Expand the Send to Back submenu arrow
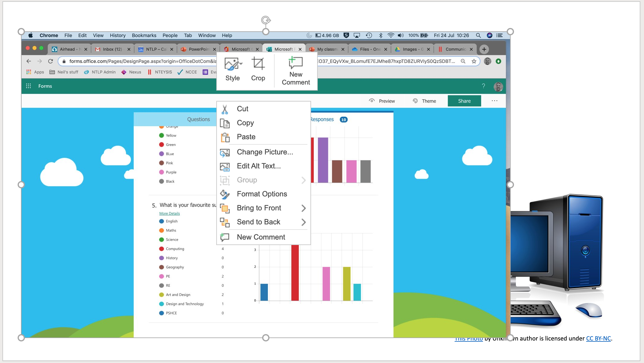 pyautogui.click(x=303, y=222)
